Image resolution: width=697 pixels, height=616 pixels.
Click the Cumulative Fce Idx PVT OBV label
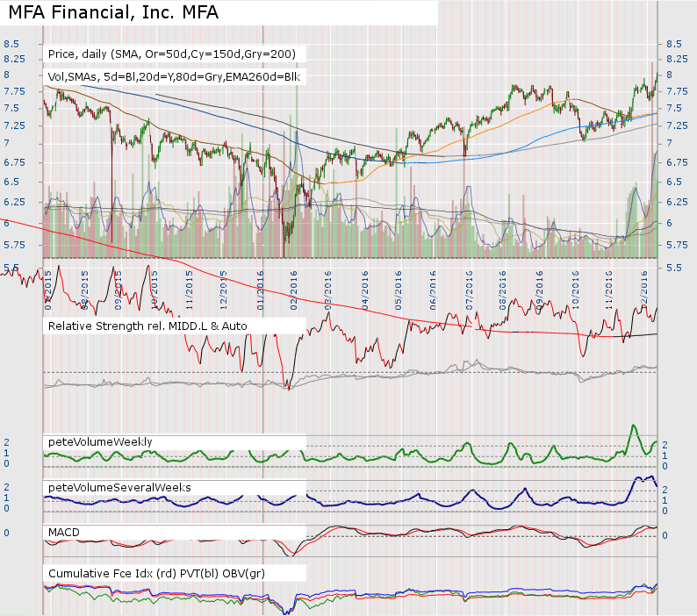[x=156, y=573]
